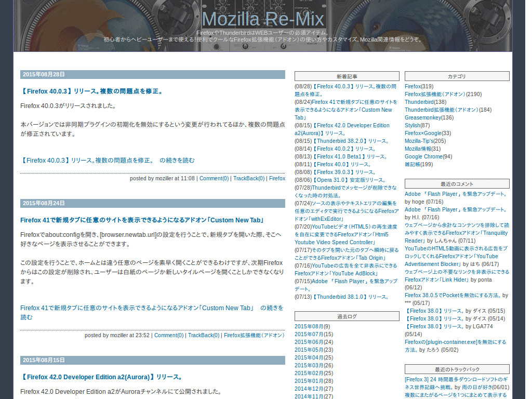Open Firefox 38.0 comment by LGA774
The height and width of the screenshot is (399, 532).
[434, 326]
